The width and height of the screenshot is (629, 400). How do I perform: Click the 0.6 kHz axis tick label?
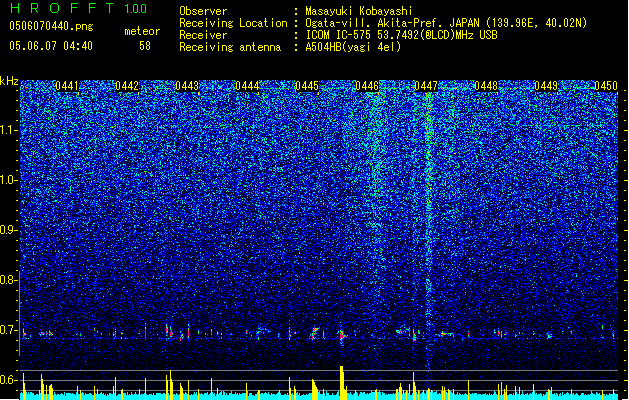[x=9, y=380]
